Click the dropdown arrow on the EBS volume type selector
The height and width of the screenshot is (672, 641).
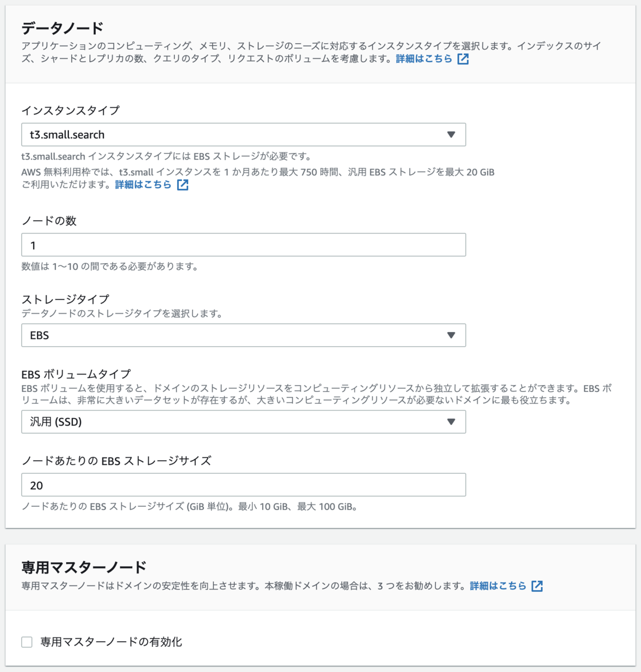[x=452, y=422]
